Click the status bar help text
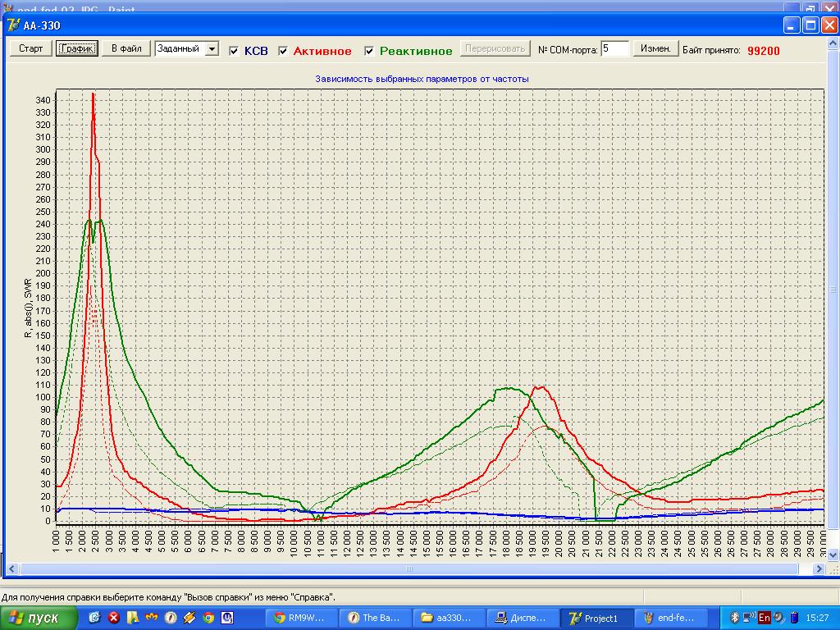The image size is (840, 630). click(168, 597)
